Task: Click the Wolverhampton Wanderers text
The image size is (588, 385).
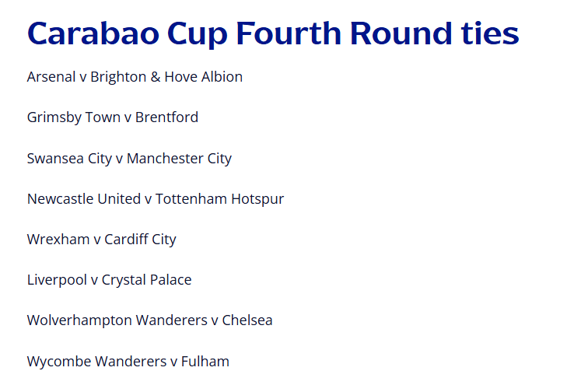Action: (117, 320)
